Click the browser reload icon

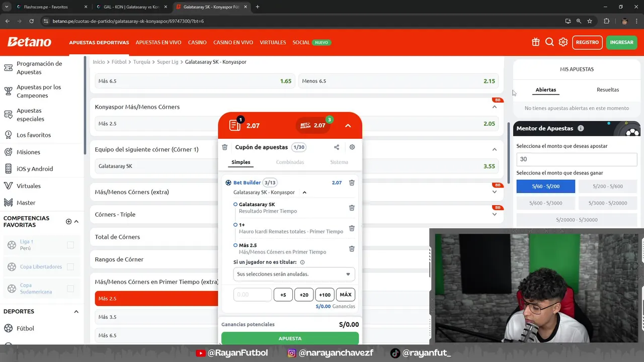click(x=31, y=21)
